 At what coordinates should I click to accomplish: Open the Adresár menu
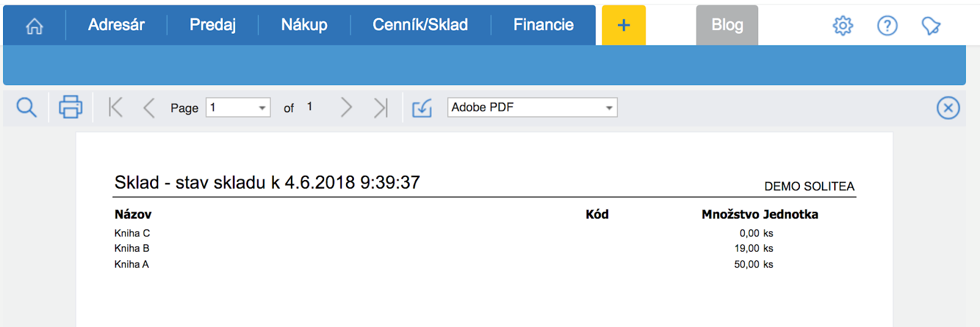point(116,25)
